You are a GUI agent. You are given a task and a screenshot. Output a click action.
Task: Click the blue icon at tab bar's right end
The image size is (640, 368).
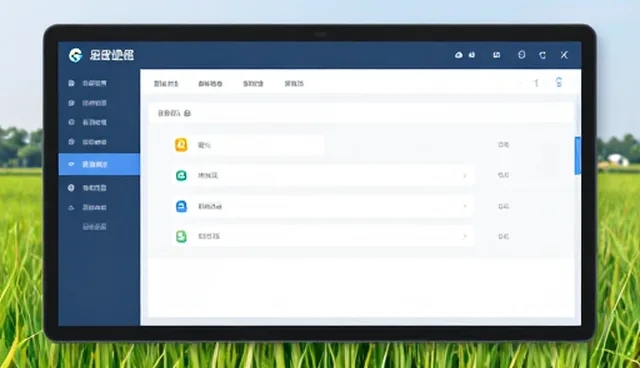pyautogui.click(x=559, y=82)
